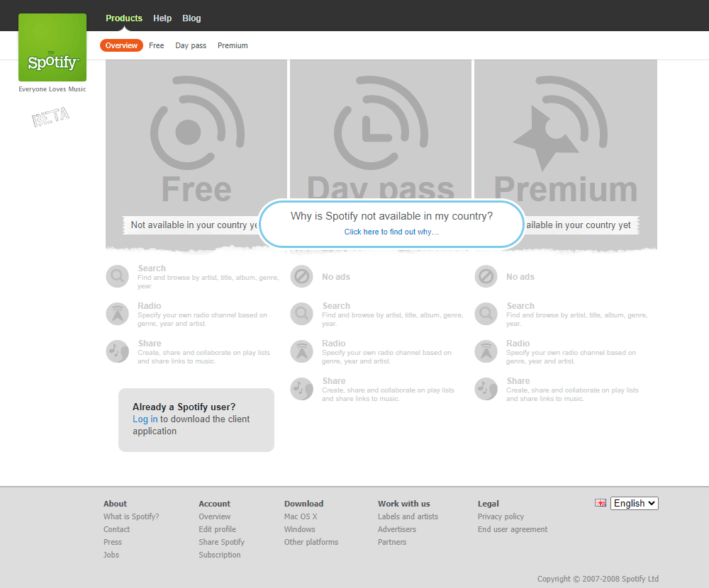709x588 pixels.
Task: Open the Account Overview footer link
Action: [x=215, y=516]
